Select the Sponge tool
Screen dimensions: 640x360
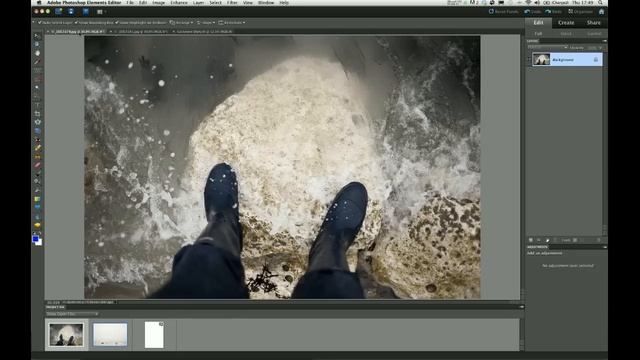click(x=37, y=225)
